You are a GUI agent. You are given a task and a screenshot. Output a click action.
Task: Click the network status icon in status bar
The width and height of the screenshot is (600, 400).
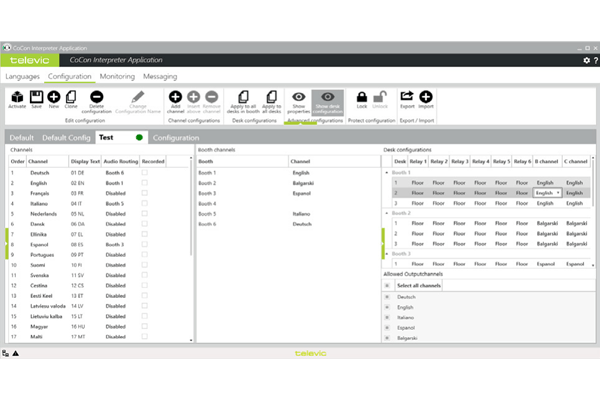[5, 353]
